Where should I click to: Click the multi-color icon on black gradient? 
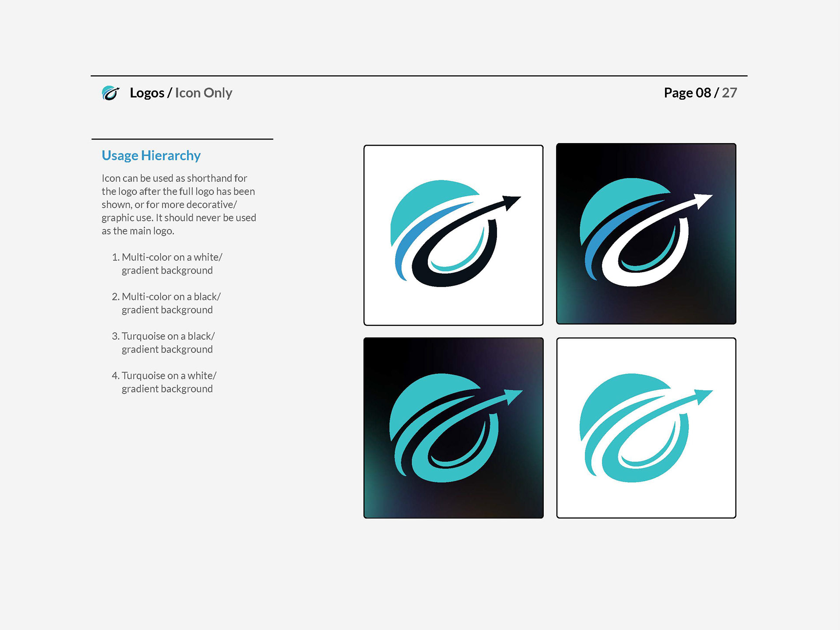(646, 234)
